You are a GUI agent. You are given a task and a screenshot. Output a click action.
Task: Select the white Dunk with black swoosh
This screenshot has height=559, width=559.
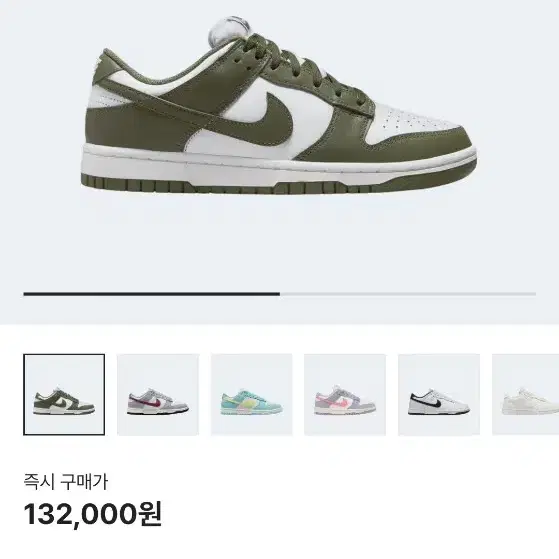click(439, 394)
